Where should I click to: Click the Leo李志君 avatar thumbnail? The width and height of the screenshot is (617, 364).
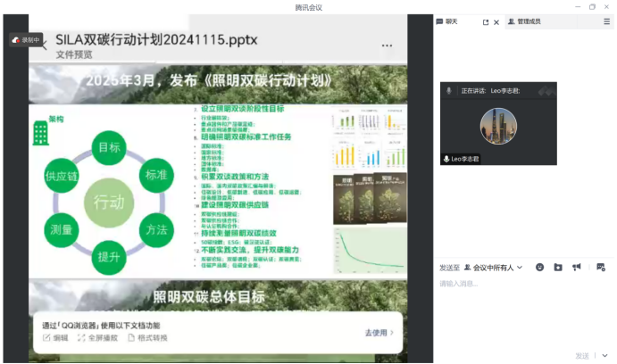pos(498,126)
